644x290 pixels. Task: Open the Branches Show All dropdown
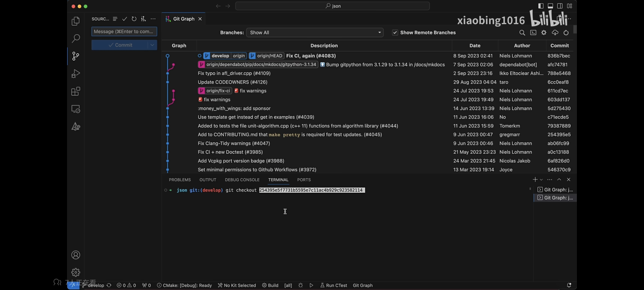[x=314, y=33]
